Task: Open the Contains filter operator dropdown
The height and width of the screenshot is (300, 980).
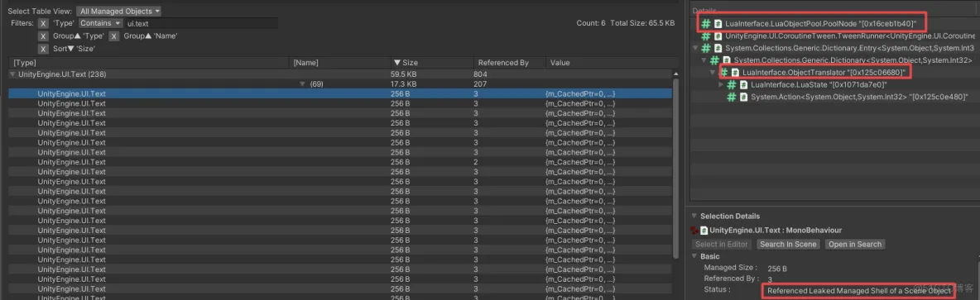Action: [101, 23]
